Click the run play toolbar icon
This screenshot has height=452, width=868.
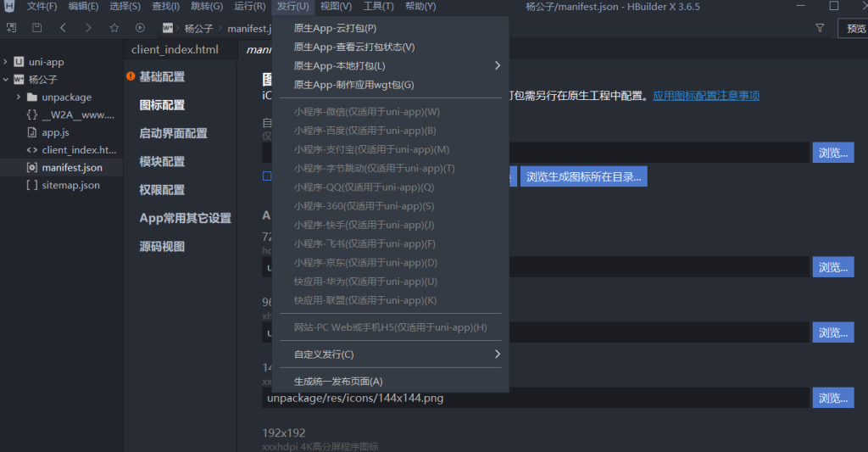coord(140,28)
